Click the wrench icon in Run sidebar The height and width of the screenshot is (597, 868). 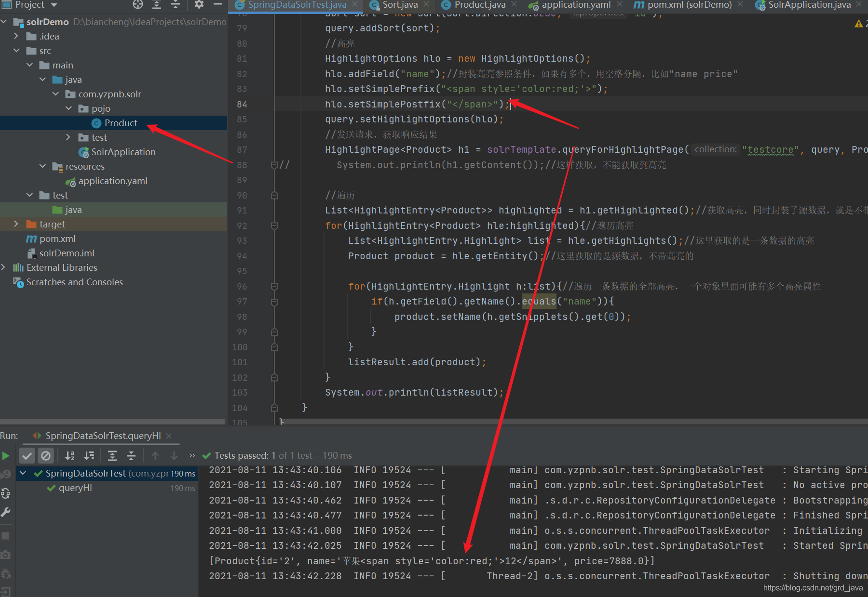(x=6, y=512)
